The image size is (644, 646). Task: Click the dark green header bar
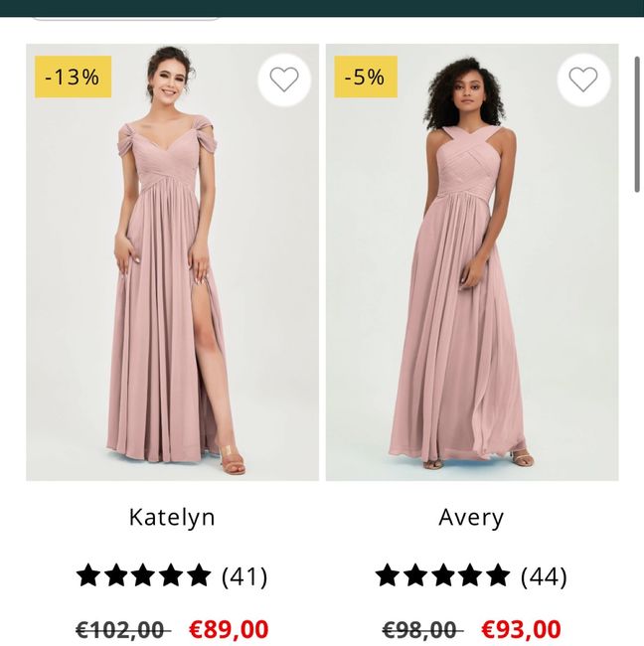click(398, 7)
